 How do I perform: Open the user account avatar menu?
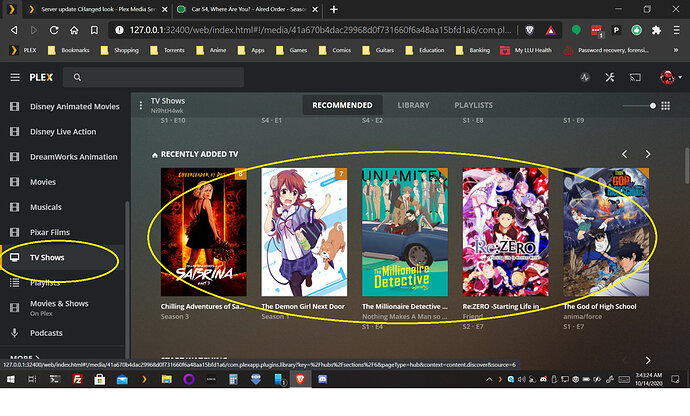pos(670,77)
